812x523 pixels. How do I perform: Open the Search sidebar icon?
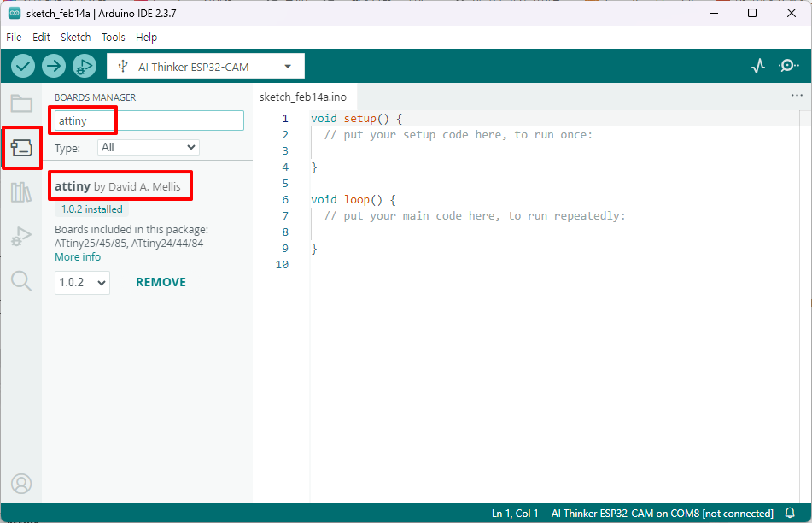pos(21,281)
